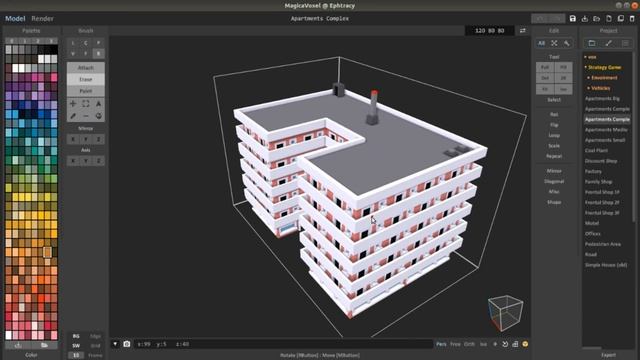Click the wrench icon in Edit panel
The width and height of the screenshot is (640, 360).
tap(567, 43)
